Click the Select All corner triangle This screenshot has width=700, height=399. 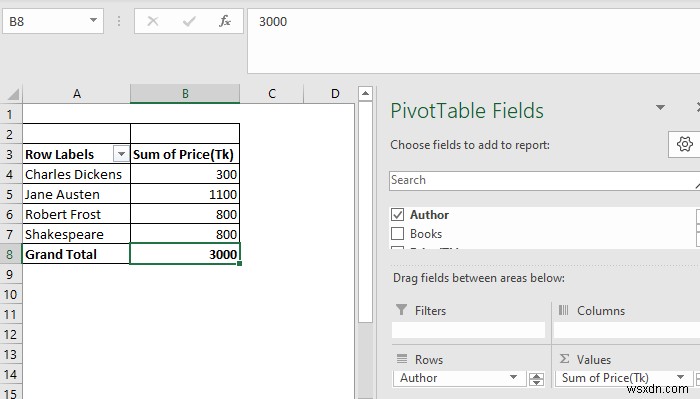point(13,94)
